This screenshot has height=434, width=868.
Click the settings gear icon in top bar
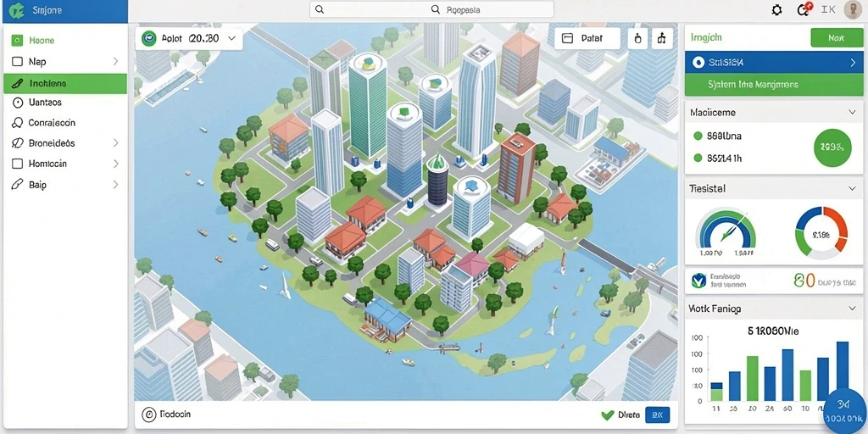pos(776,10)
